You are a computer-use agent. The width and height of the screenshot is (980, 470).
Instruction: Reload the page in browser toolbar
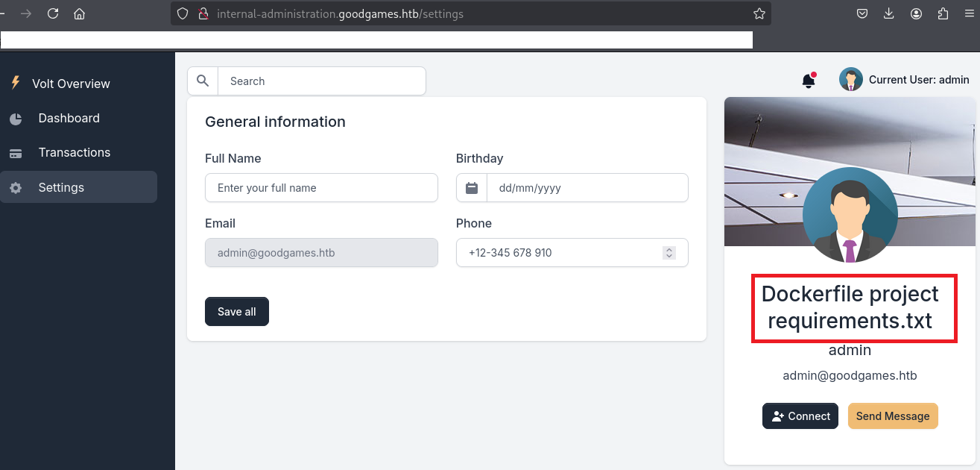(53, 13)
